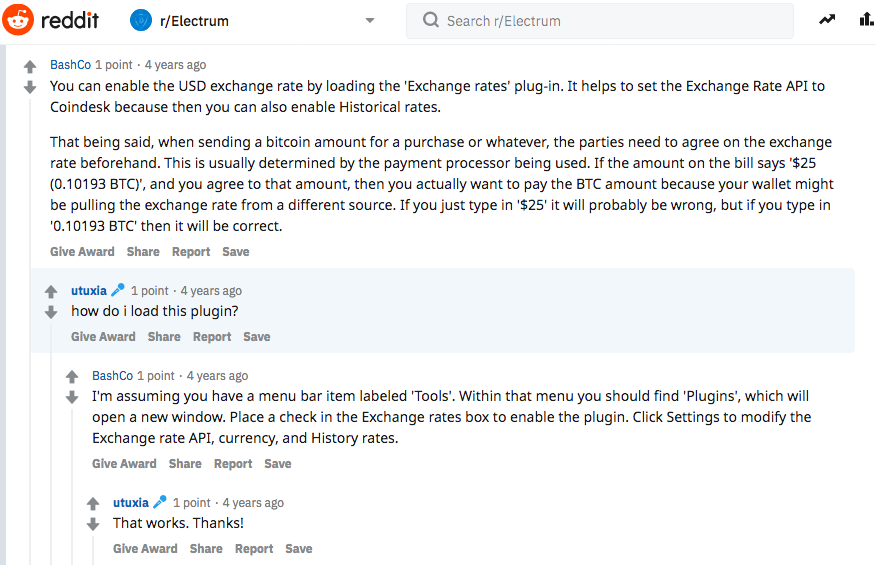Downvote the 'That works. Thanks!' comment
The width and height of the screenshot is (876, 565).
[93, 524]
